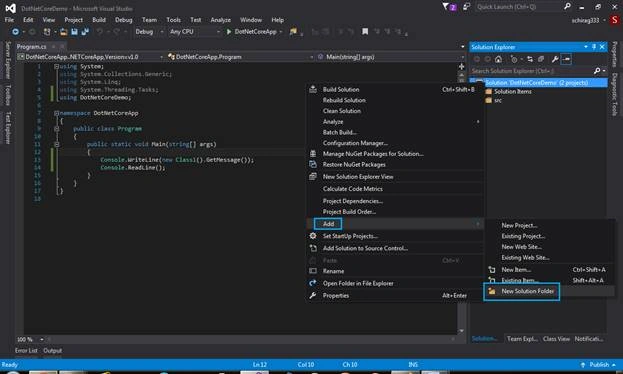Open the Tools menu

(173, 20)
